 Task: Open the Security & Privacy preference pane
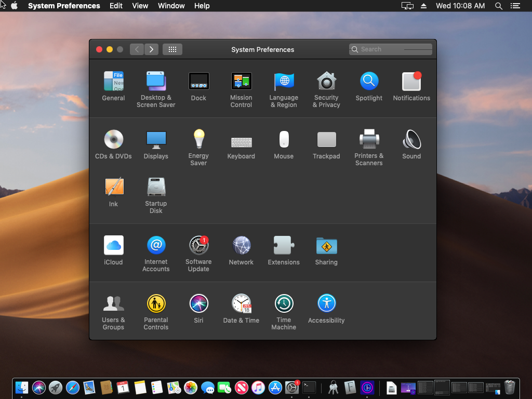[x=326, y=82]
